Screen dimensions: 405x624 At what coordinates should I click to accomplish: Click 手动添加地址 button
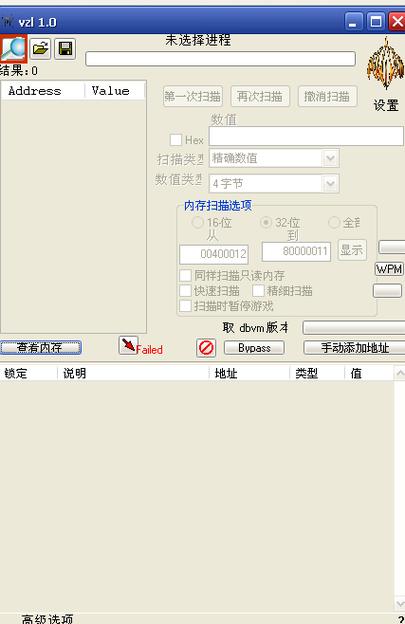[x=354, y=348]
